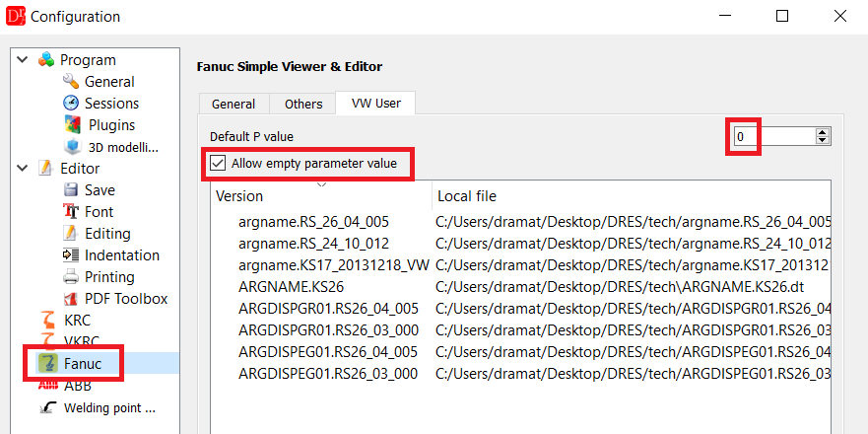Click the Save floppy disk icon
Screen dimensions: 868x434
(71, 190)
